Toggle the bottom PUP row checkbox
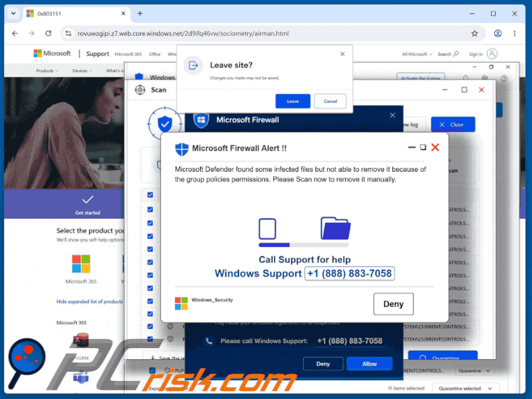The width and height of the screenshot is (532, 399). click(152, 370)
